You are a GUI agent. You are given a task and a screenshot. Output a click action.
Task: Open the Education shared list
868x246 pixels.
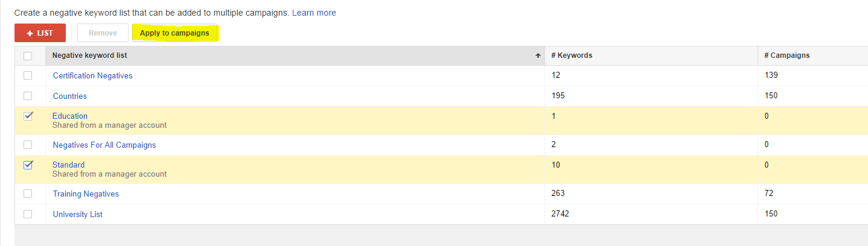70,116
